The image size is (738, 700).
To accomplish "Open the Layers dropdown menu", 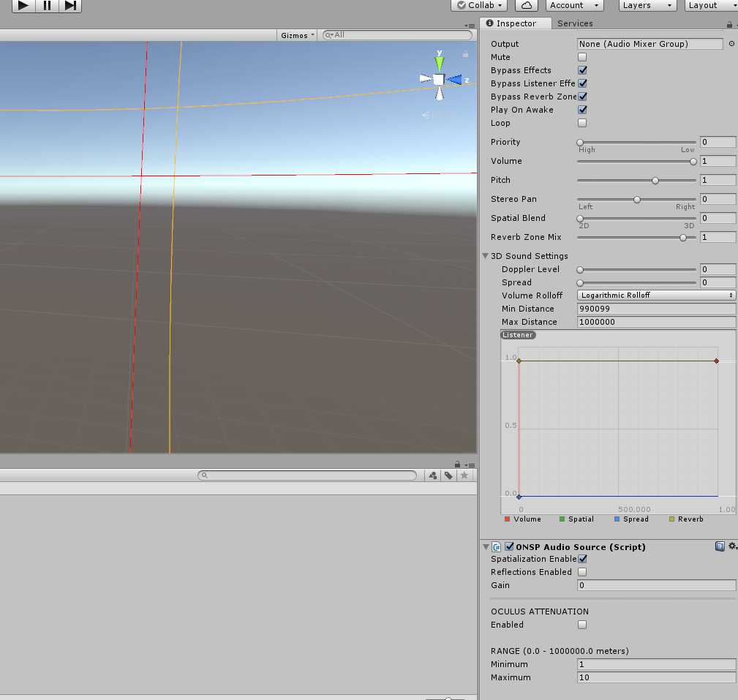I will click(x=647, y=5).
